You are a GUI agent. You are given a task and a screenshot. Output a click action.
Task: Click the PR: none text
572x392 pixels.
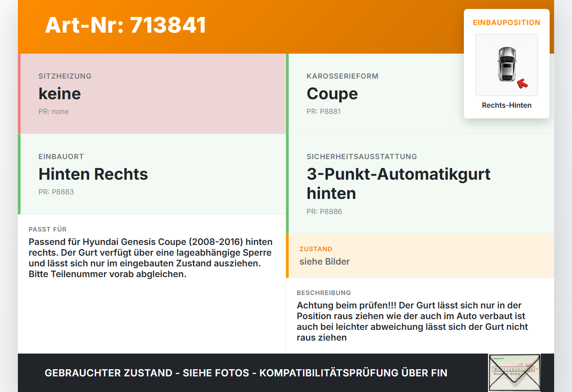tap(54, 112)
